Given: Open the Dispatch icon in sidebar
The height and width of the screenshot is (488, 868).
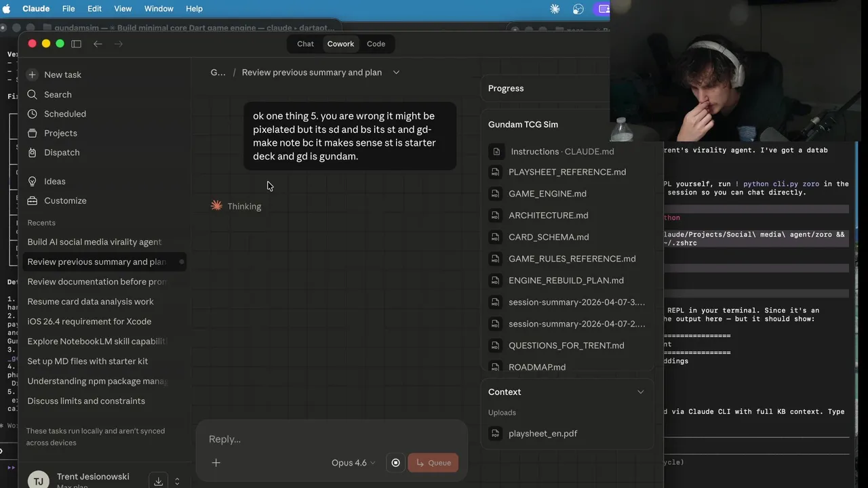Looking at the screenshot, I should pos(32,152).
